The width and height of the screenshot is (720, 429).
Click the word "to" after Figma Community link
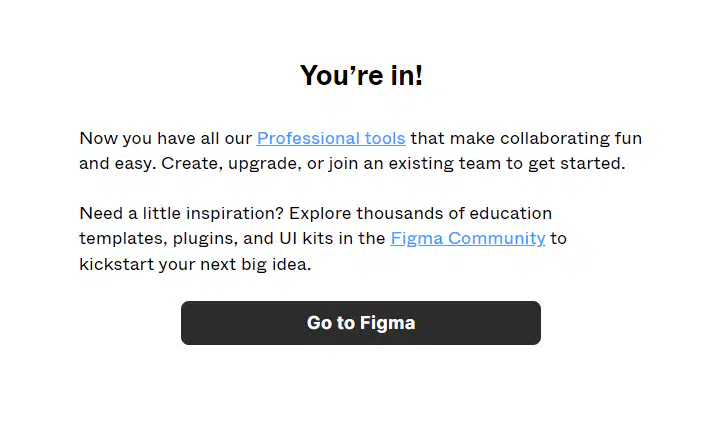(x=558, y=238)
